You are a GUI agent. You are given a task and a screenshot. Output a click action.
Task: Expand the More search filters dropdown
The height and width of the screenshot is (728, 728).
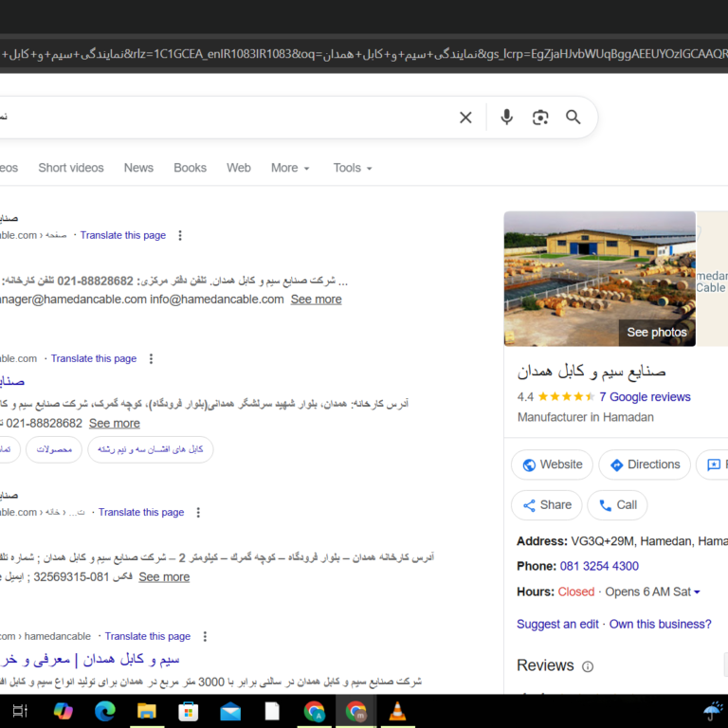pos(290,168)
